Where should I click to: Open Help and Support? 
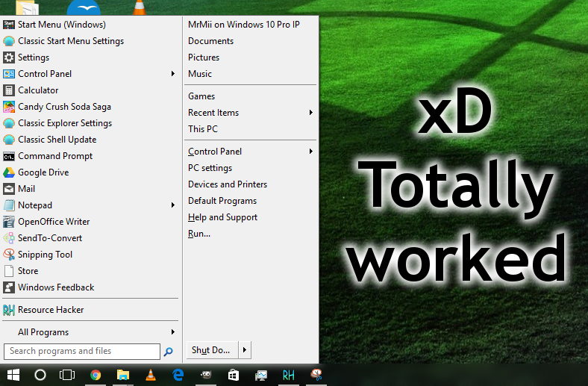tap(223, 217)
